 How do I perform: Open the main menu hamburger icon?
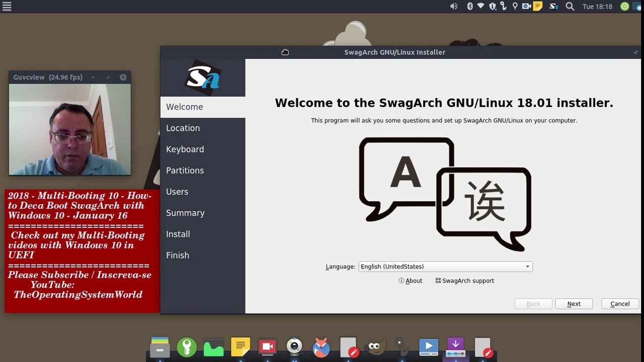point(7,7)
